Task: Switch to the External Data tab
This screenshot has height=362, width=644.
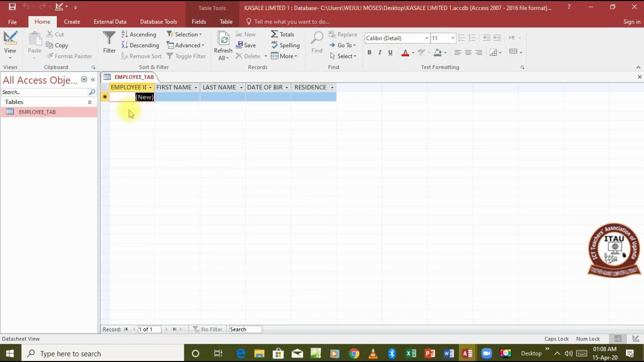Action: tap(110, 22)
